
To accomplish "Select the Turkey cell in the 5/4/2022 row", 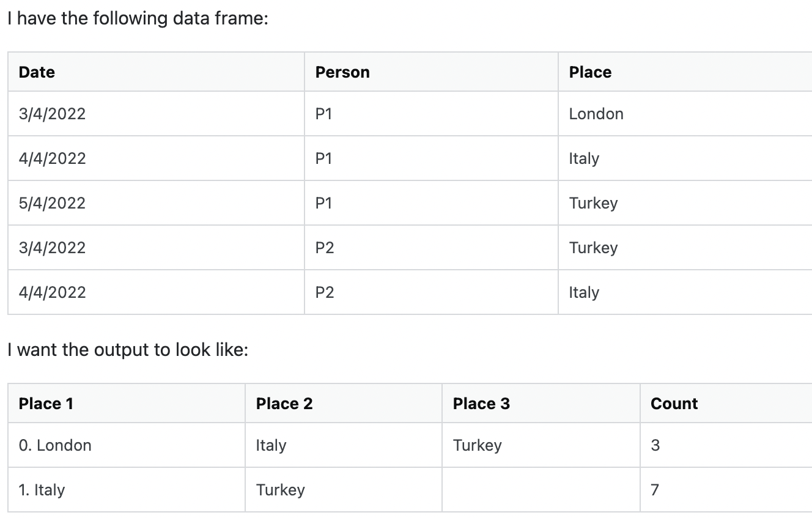I will (593, 203).
